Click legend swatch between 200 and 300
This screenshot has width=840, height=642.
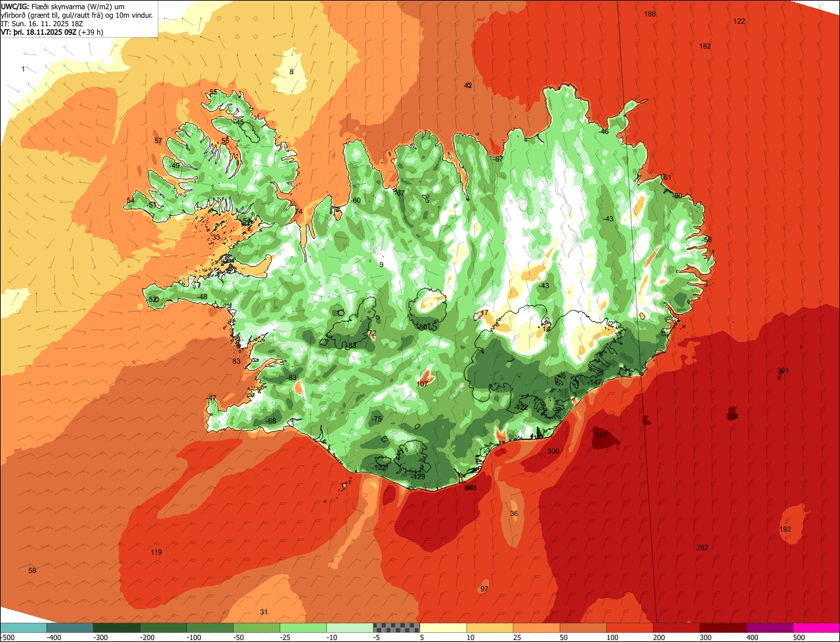[676, 628]
